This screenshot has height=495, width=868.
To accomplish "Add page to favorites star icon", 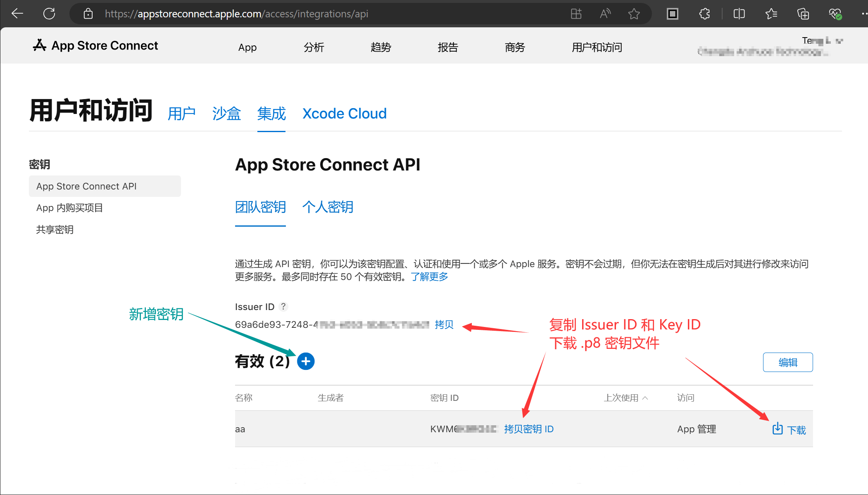I will point(634,14).
